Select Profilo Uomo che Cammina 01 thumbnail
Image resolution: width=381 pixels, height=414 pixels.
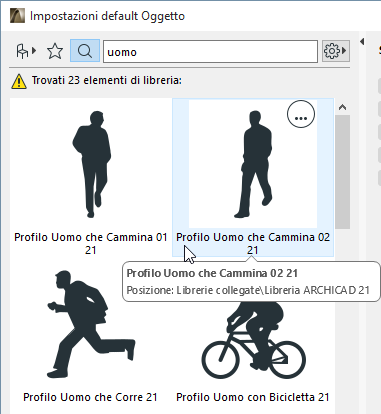(x=92, y=164)
